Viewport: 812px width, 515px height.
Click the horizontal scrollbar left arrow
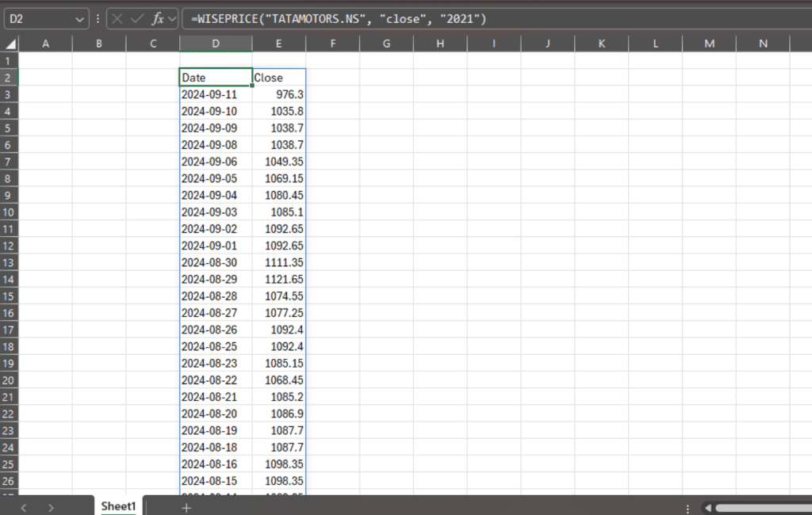(708, 507)
